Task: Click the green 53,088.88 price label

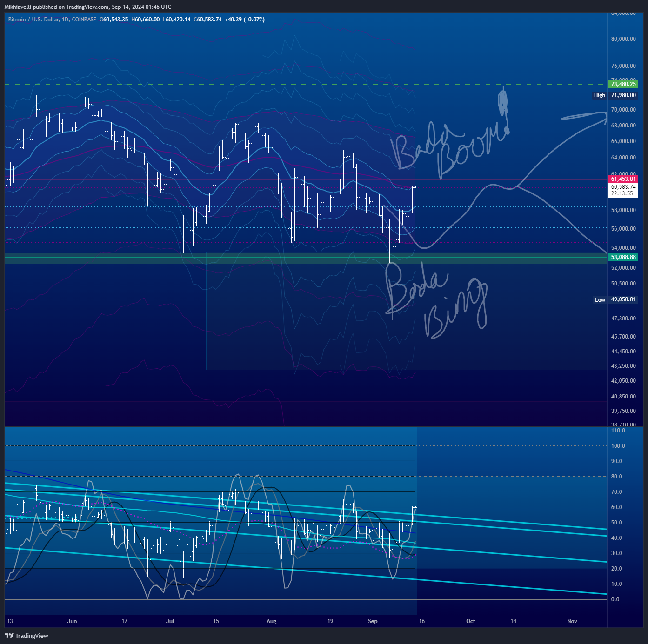Action: 623,257
